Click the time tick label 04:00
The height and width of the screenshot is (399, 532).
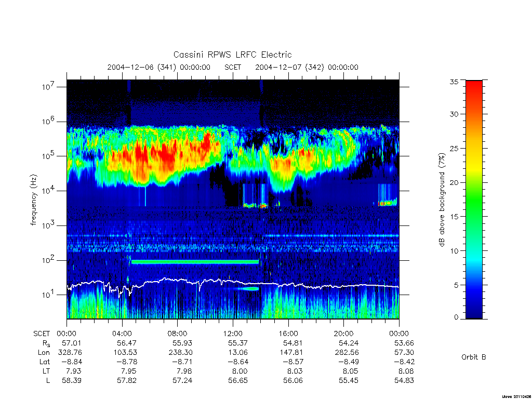coord(122,334)
